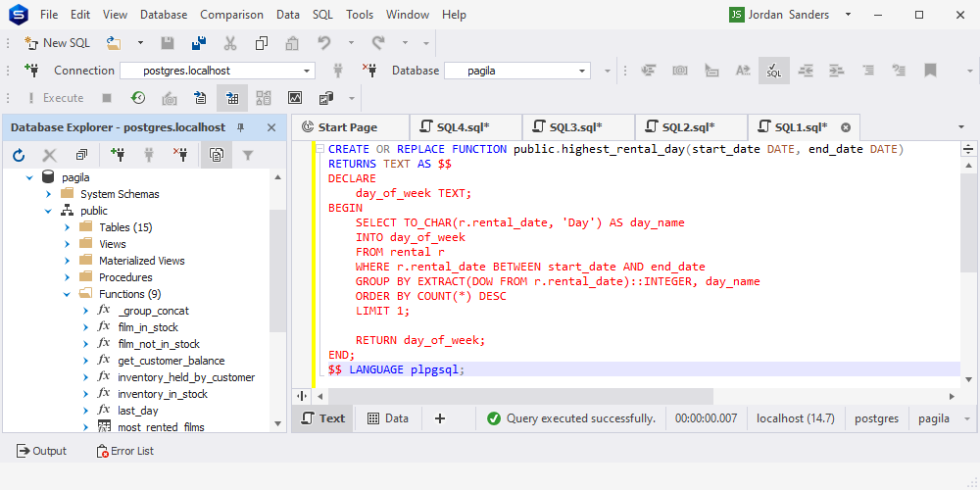Open the Output panel

coord(41,451)
